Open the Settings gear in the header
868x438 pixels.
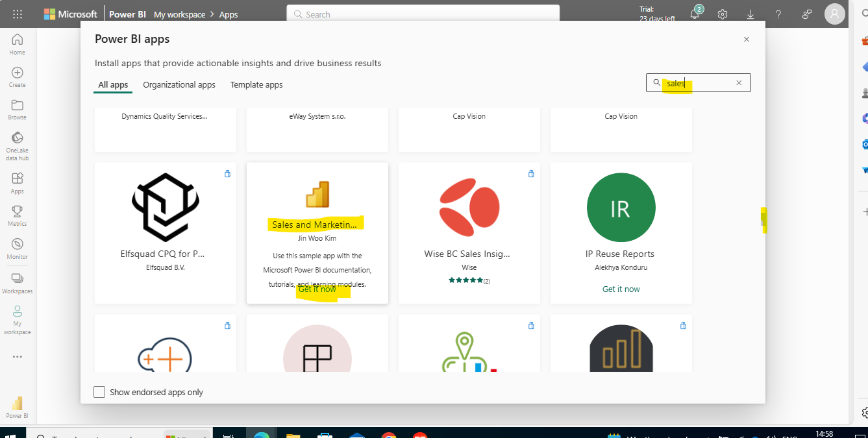pos(723,14)
